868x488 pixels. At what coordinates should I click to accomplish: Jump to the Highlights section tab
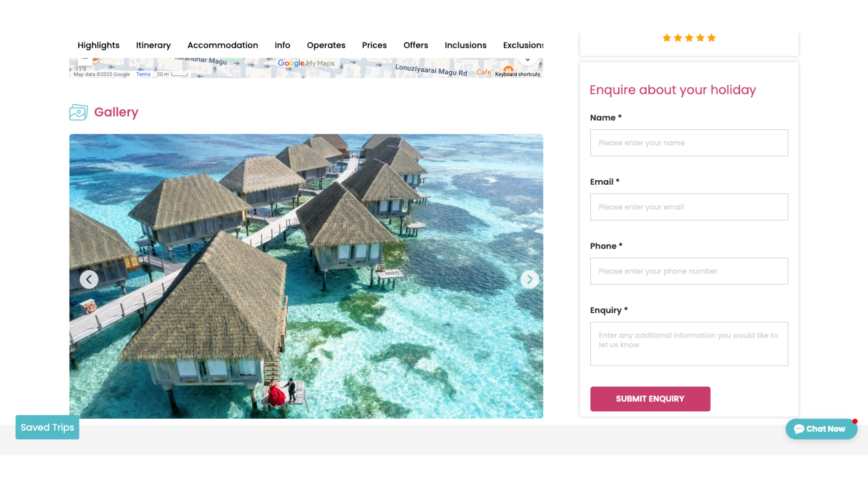[x=99, y=45]
